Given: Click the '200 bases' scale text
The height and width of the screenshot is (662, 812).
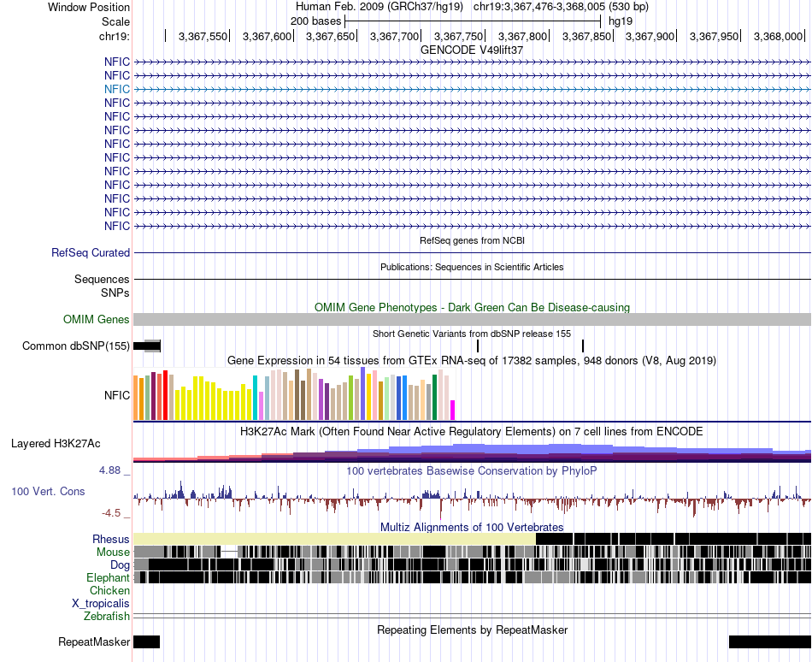Looking at the screenshot, I should (x=316, y=21).
